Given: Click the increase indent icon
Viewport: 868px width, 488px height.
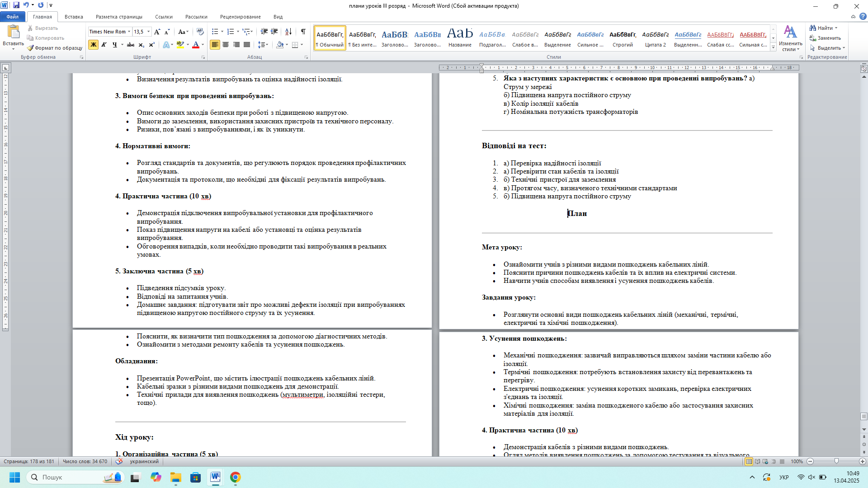Looking at the screenshot, I should [x=274, y=32].
